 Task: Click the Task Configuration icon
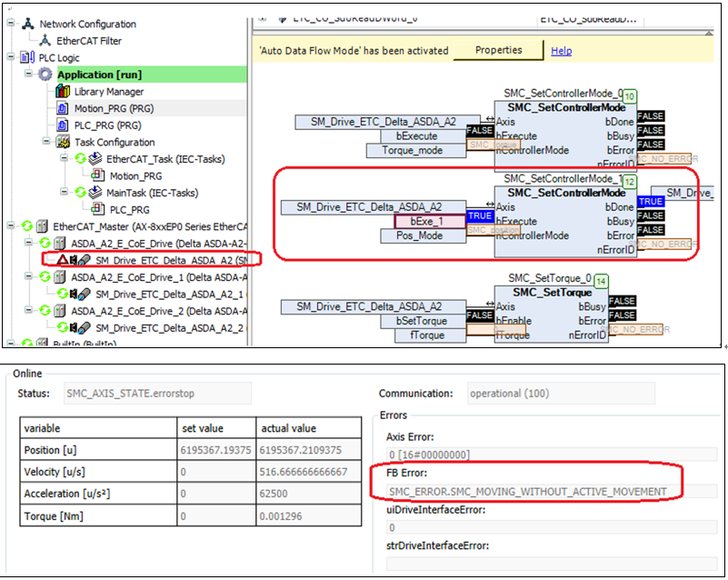click(63, 142)
